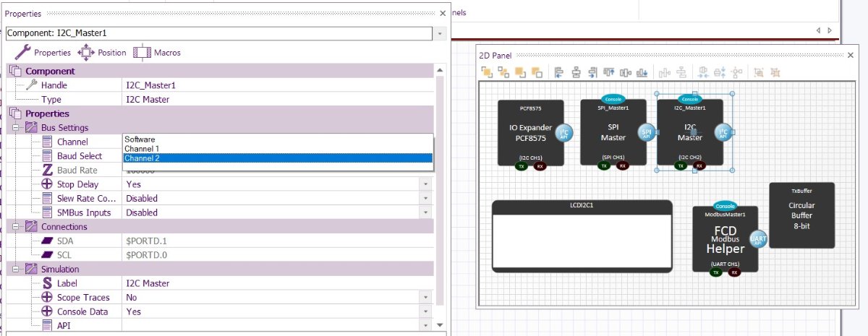Image resolution: width=868 pixels, height=336 pixels.
Task: Click the align vertical centers icon
Action: (x=626, y=72)
